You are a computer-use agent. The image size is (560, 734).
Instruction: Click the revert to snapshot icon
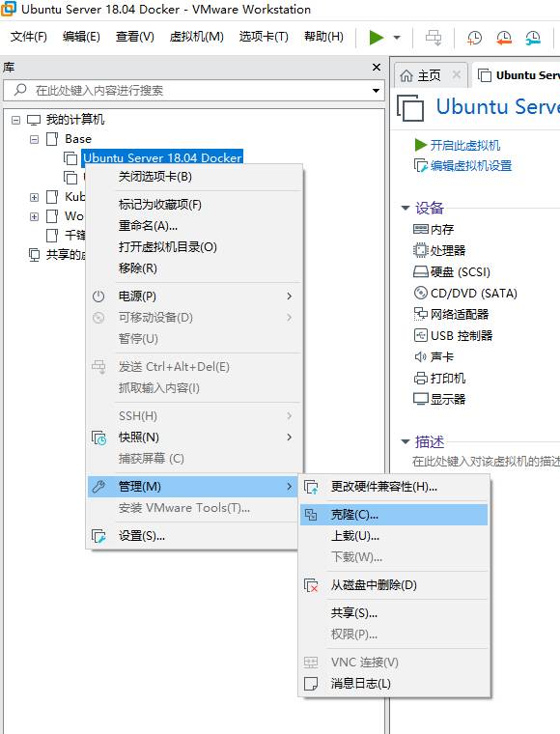(504, 38)
